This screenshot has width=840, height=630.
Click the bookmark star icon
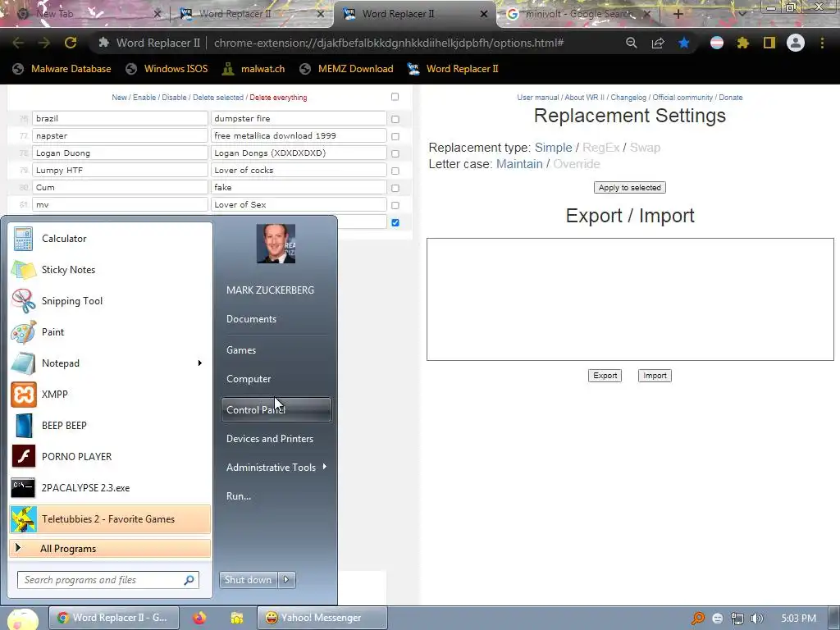(683, 43)
